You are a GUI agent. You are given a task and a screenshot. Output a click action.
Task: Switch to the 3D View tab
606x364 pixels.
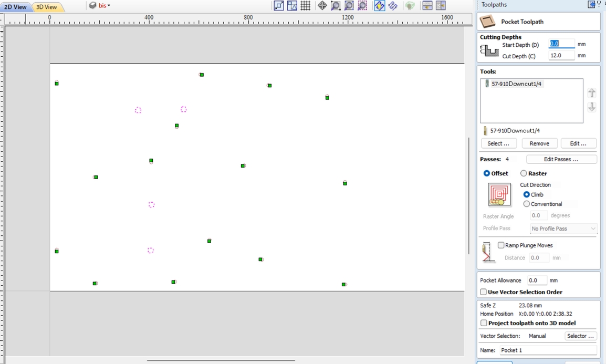47,7
